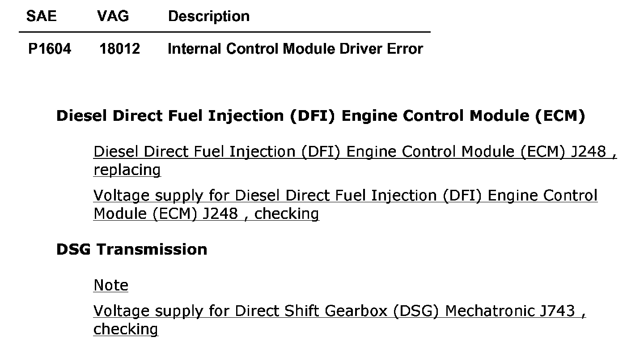Screen dimensions: 644x350
Task: Click Engine Control Module (ECM) J248 in replacing link
Action: point(476,152)
